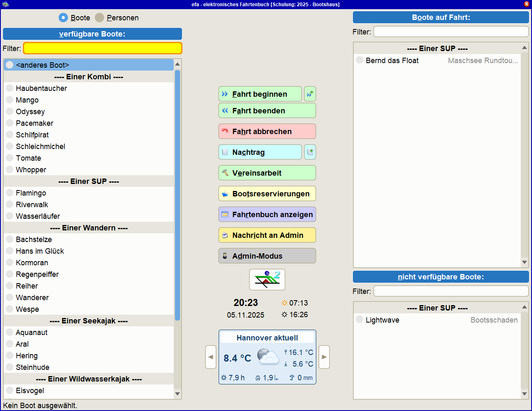Screen dimensions: 532x411
Task: Select the Personen radio button
Action: [99, 17]
